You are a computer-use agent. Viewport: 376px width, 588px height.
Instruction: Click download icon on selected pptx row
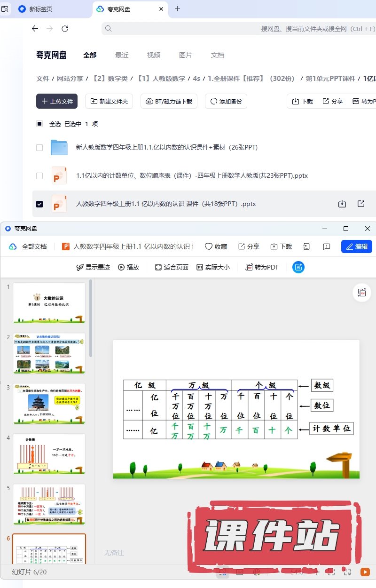click(342, 204)
